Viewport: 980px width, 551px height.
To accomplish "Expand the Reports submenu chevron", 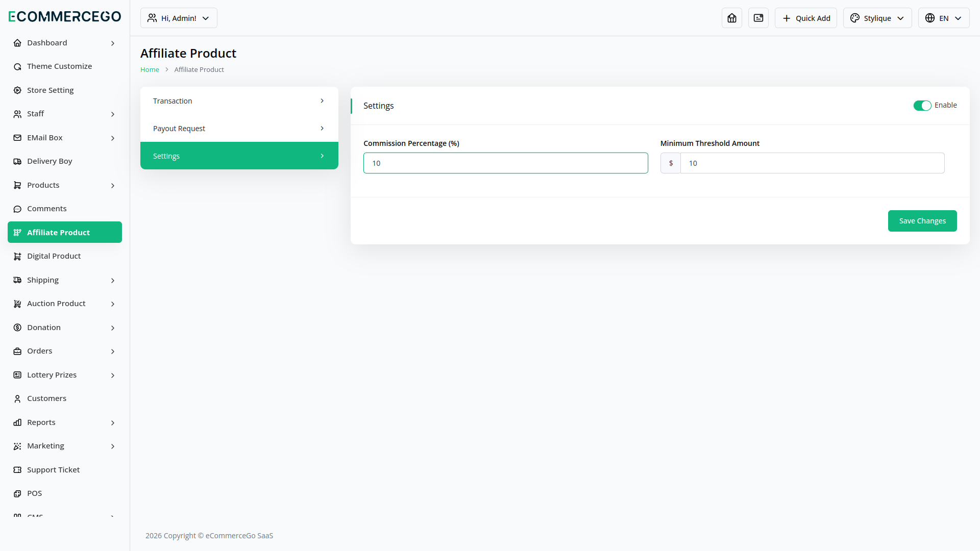I will (113, 423).
